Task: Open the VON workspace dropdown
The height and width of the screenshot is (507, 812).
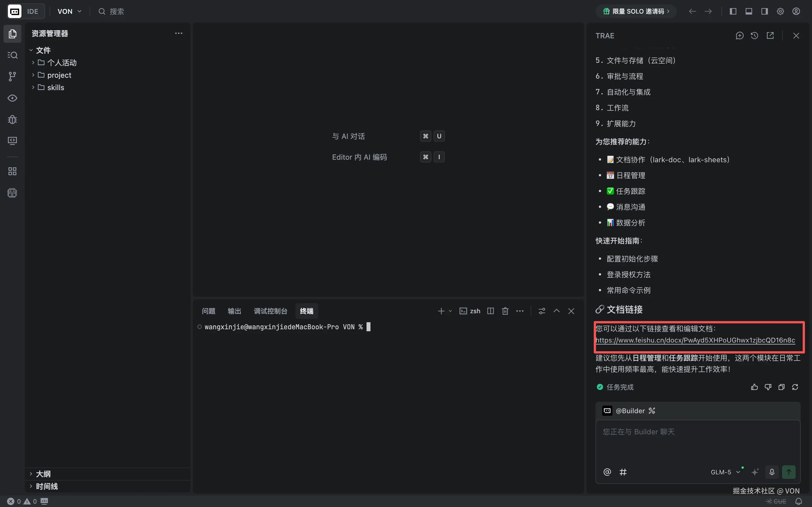Action: click(x=69, y=11)
